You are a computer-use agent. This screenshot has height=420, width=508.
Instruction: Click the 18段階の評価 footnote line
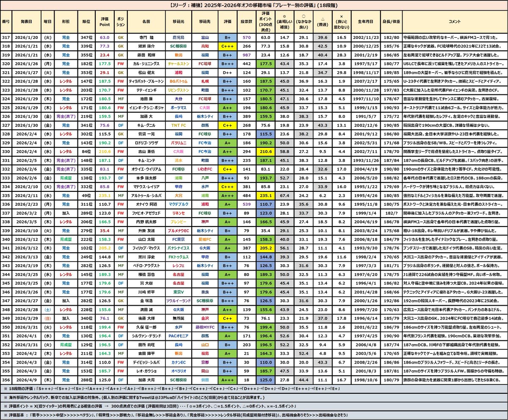pos(254,389)
